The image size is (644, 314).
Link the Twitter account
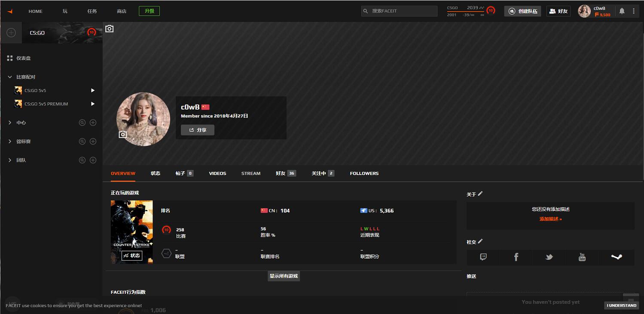click(x=549, y=257)
